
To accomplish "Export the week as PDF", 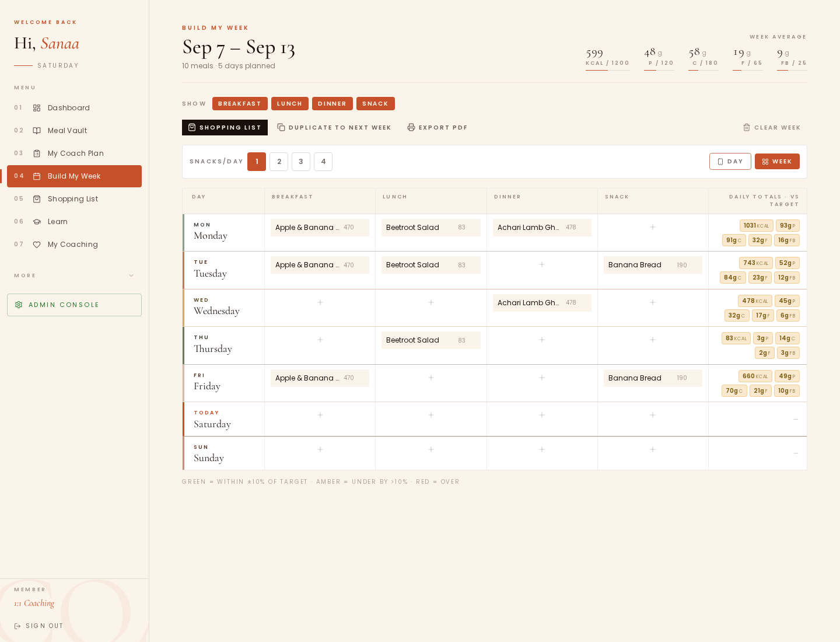I will coord(437,127).
